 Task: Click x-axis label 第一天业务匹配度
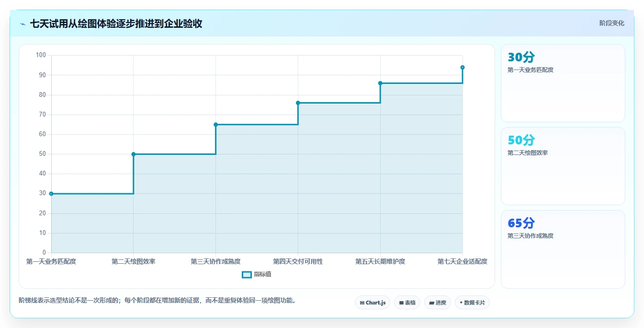pos(51,261)
